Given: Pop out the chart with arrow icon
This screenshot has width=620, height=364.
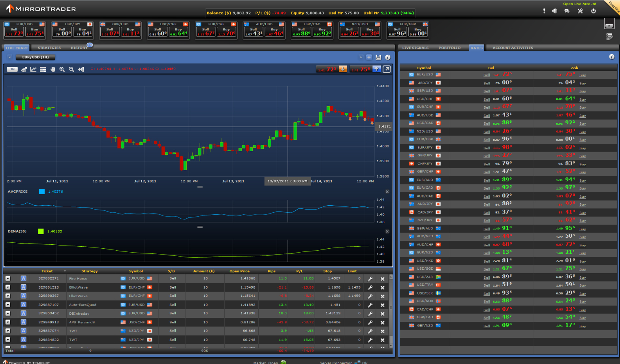Looking at the screenshot, I should pos(387,69).
